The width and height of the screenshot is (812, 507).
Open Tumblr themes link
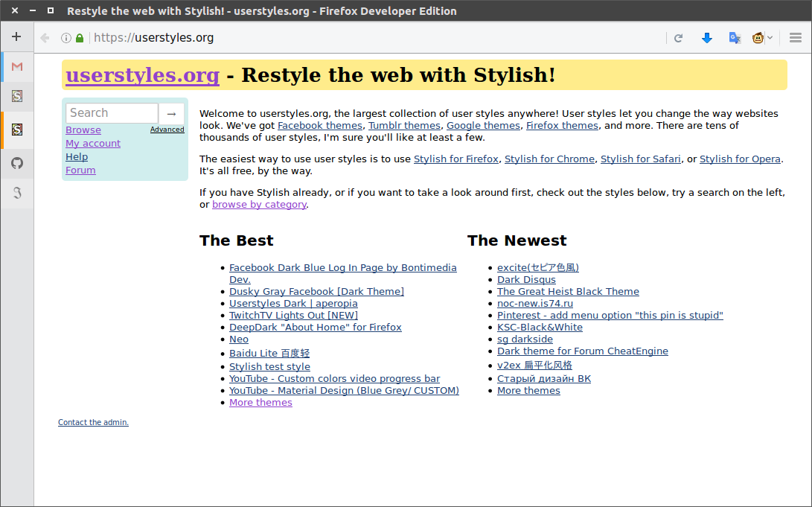[404, 125]
